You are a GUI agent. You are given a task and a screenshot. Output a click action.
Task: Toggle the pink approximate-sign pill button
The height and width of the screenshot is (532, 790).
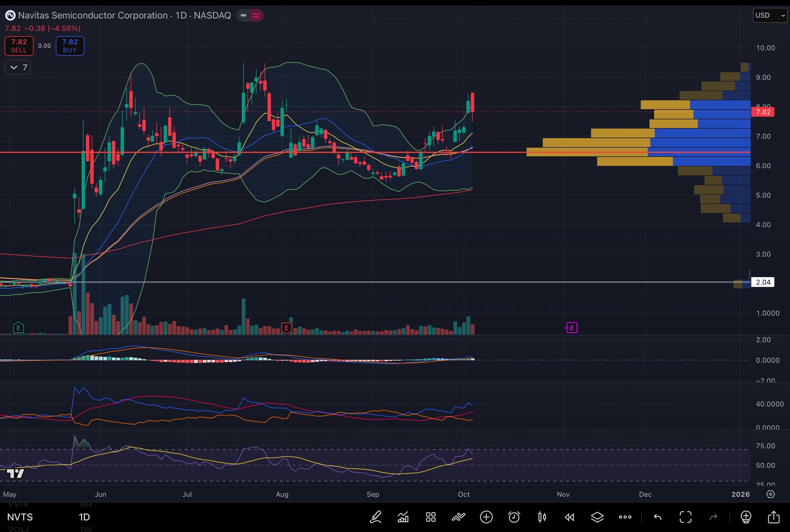(x=256, y=15)
